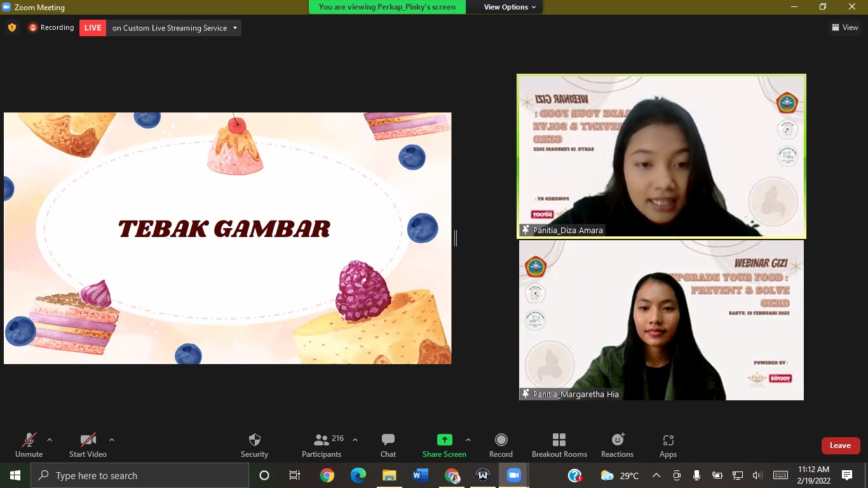Start Video camera
The image size is (868, 488).
point(88,445)
